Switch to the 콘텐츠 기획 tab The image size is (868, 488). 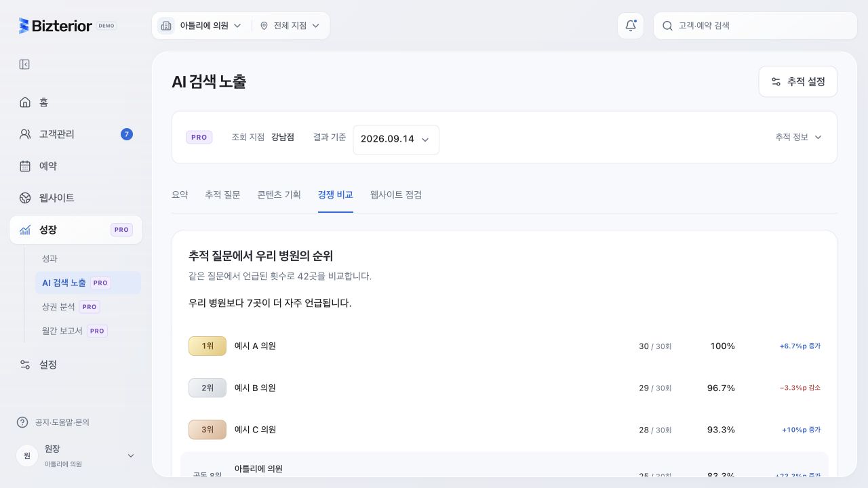pyautogui.click(x=279, y=195)
